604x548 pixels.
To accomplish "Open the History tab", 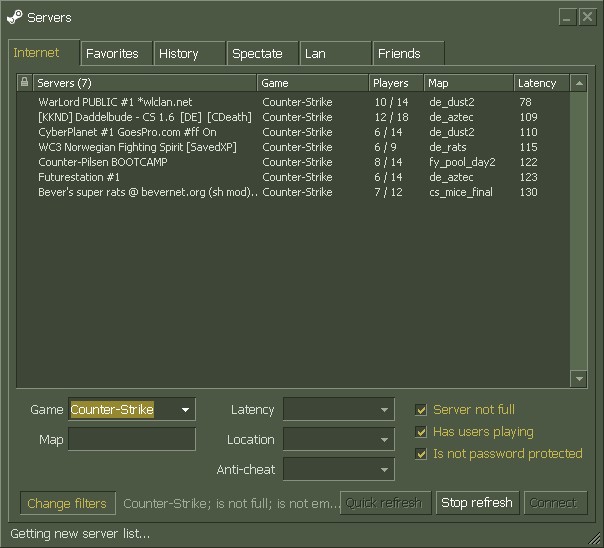I will click(190, 54).
